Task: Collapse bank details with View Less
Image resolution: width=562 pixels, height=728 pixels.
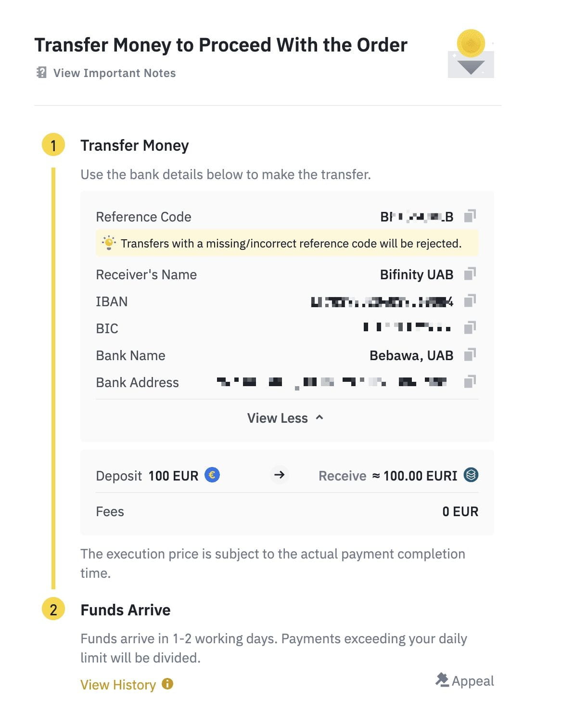Action: point(278,418)
